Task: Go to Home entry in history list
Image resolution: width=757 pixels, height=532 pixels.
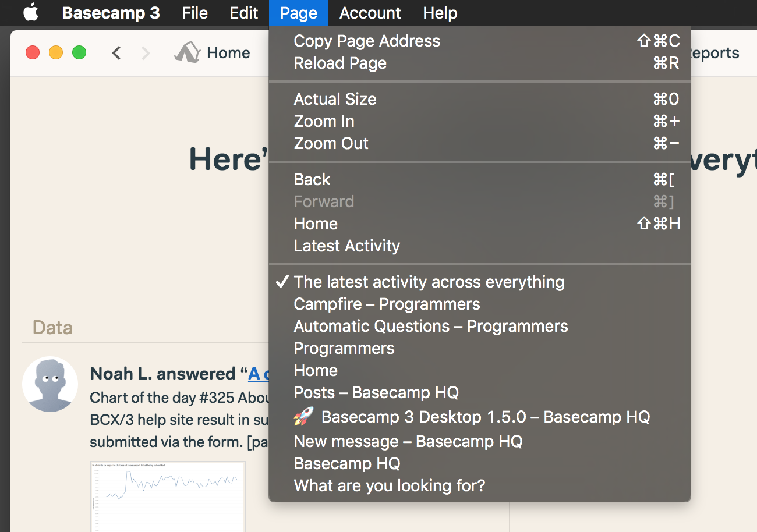Action: pos(480,370)
